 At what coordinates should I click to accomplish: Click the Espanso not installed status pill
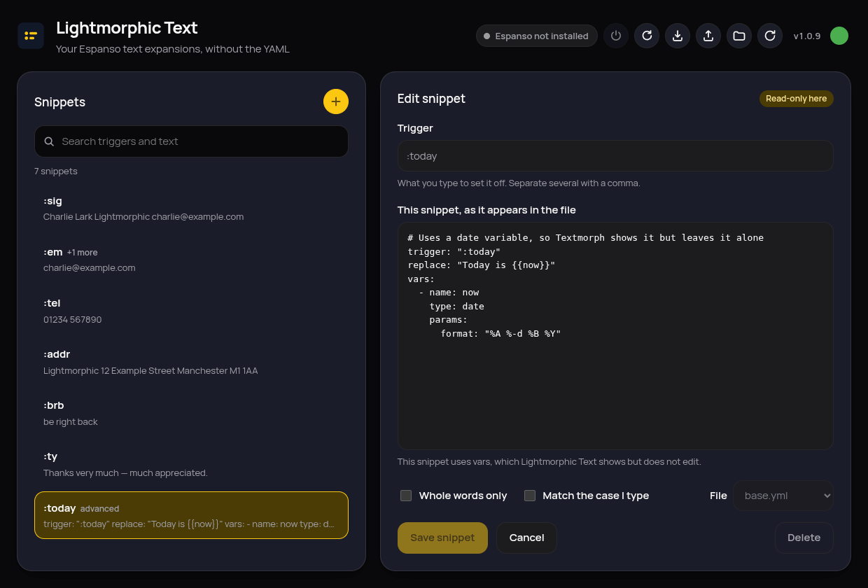click(x=537, y=36)
